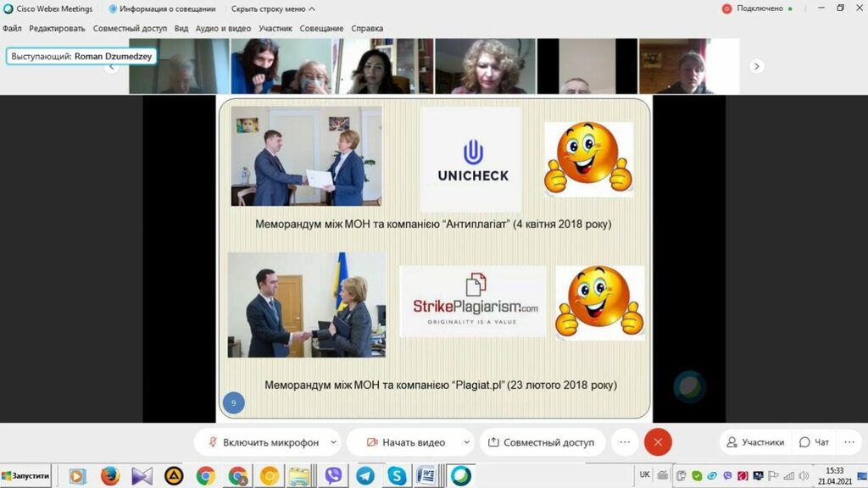
Task: Open the Справка menu
Action: point(367,28)
